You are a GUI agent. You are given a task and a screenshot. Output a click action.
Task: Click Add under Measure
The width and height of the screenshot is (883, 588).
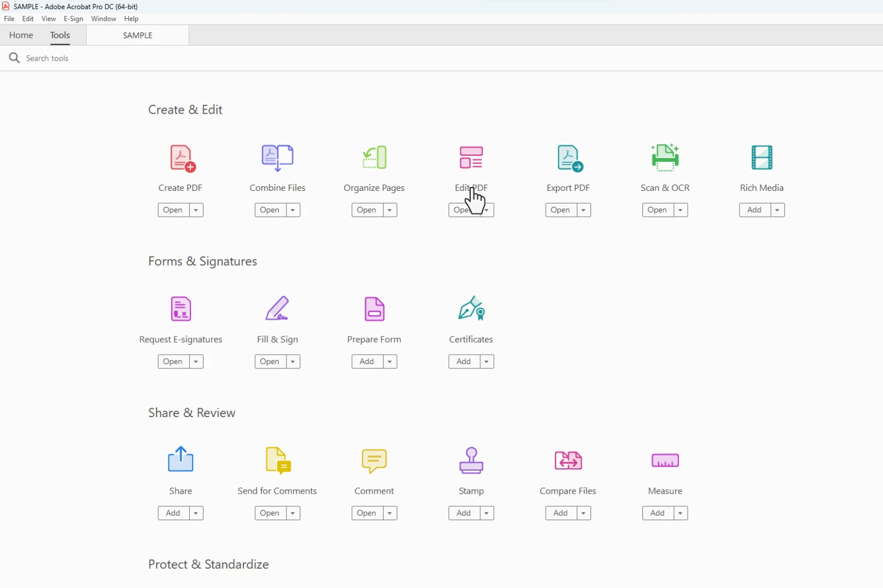(658, 514)
